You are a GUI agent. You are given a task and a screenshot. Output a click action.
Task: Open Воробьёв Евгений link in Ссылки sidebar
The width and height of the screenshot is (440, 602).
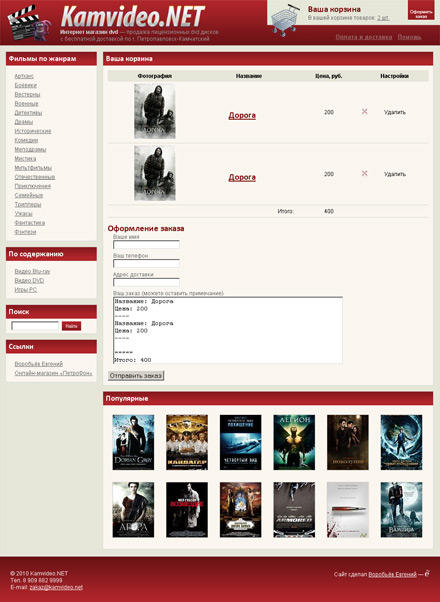39,364
